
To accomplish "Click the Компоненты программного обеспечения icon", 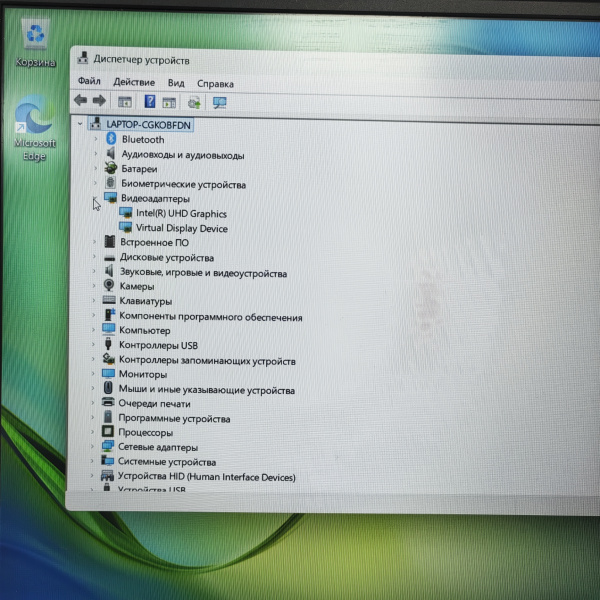I will [109, 315].
